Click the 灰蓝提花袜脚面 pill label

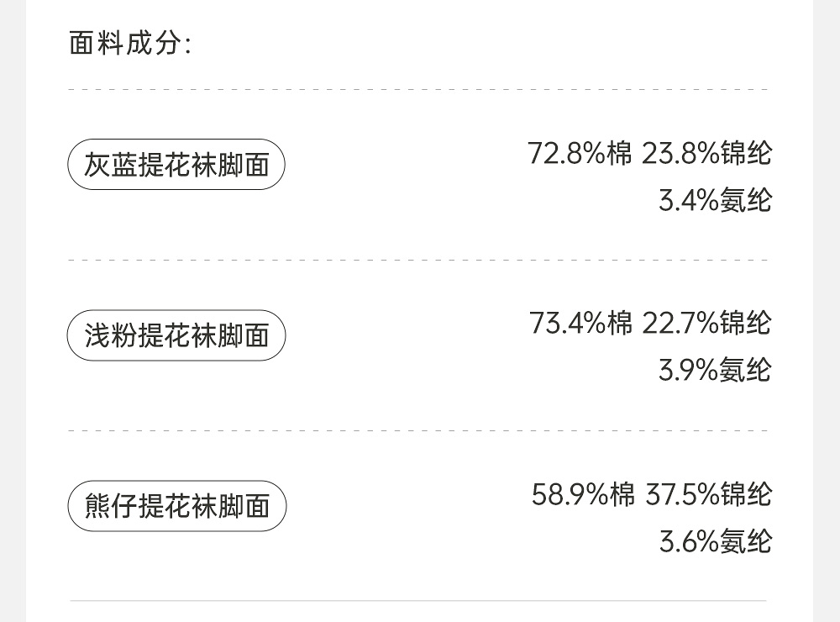click(x=176, y=165)
